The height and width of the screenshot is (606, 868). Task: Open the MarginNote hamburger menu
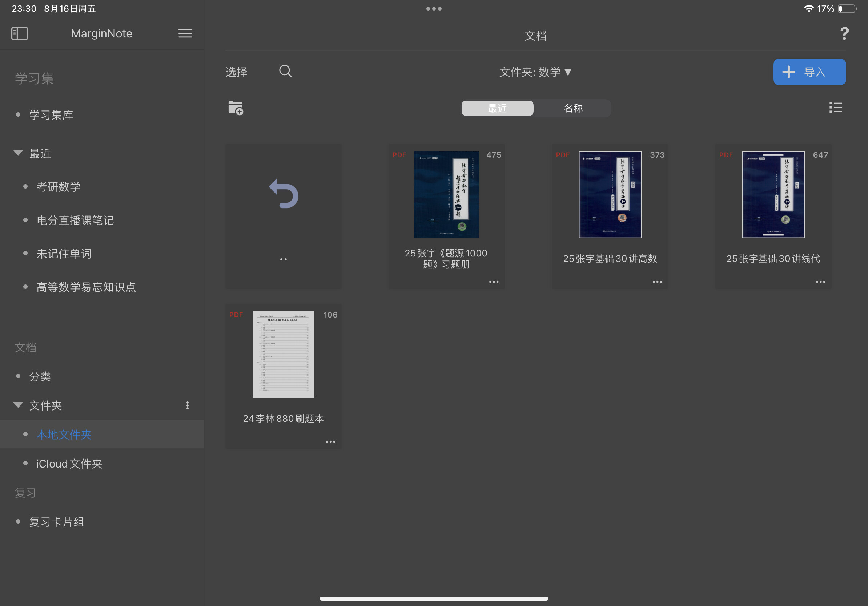click(x=185, y=33)
